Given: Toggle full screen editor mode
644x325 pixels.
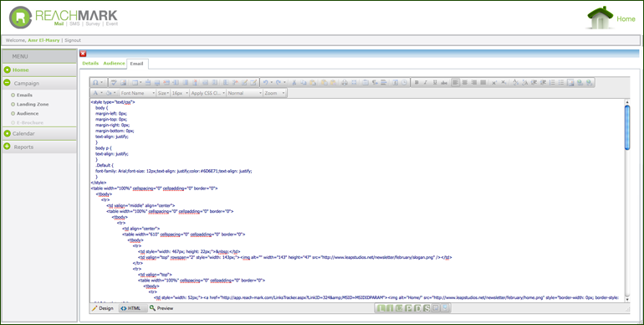Looking at the screenshot, I should pos(354,83).
